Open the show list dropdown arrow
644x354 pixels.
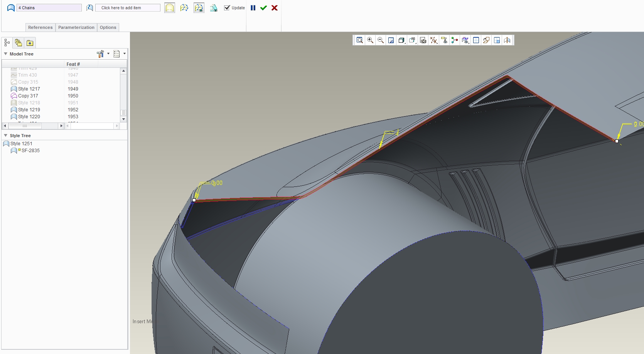pos(124,54)
